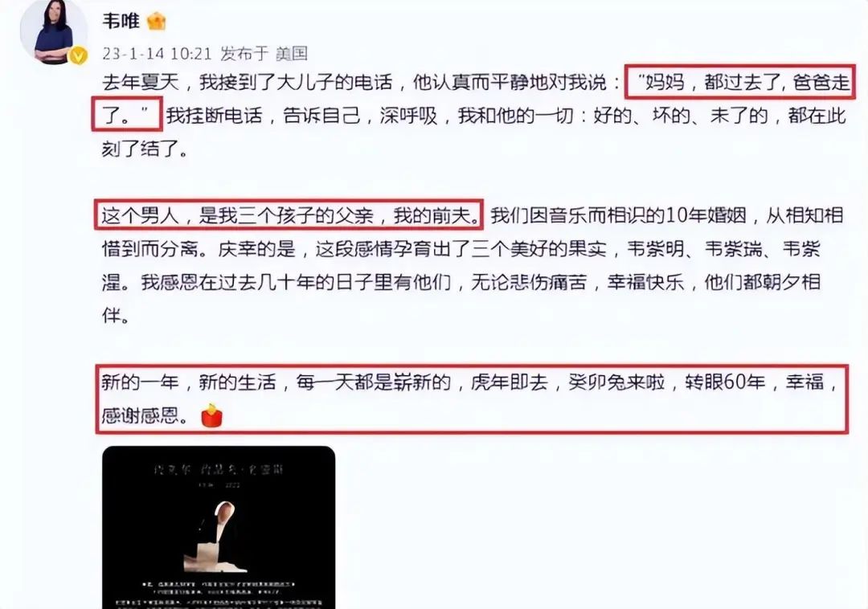Click text 我挂断电话，告诉自己
Screen dimensions: 868x609
[263, 116]
